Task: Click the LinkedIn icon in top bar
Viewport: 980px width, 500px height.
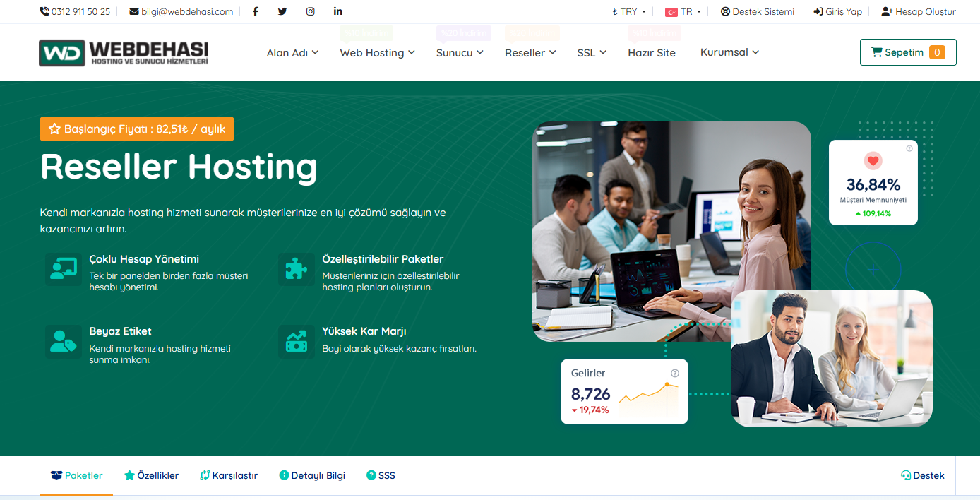Action: tap(337, 11)
